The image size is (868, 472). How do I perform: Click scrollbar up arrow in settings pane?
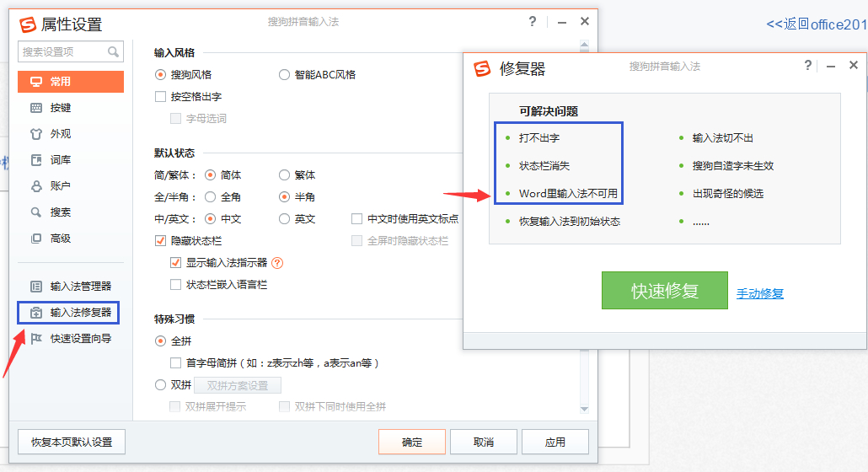pos(584,45)
